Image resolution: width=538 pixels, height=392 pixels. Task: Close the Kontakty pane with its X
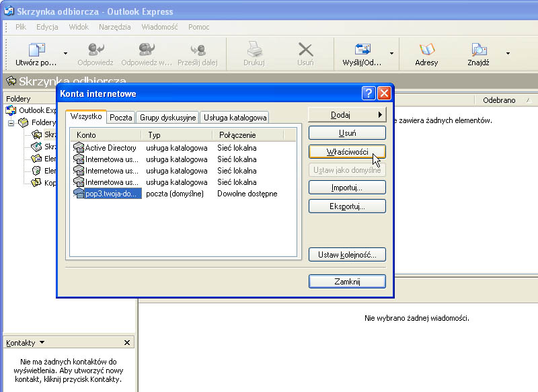(x=127, y=343)
